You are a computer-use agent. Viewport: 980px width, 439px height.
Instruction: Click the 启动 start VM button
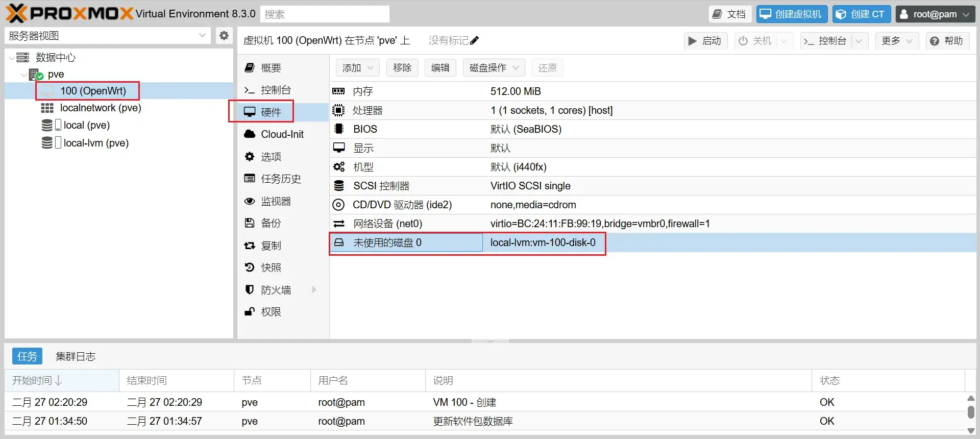705,41
